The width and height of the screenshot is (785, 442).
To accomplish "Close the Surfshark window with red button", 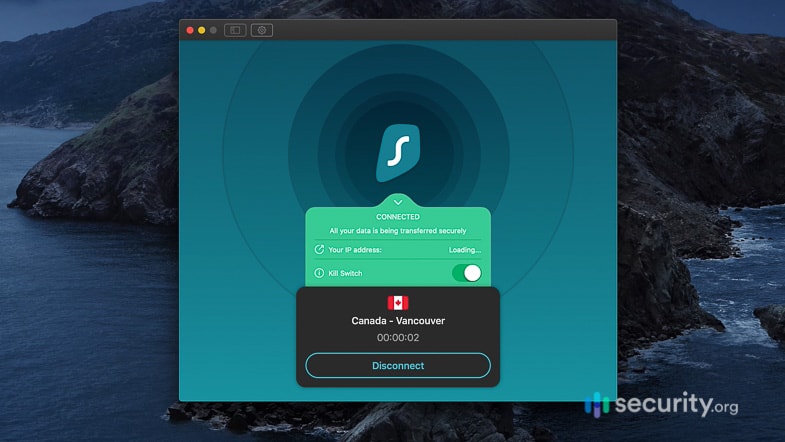I will point(190,30).
